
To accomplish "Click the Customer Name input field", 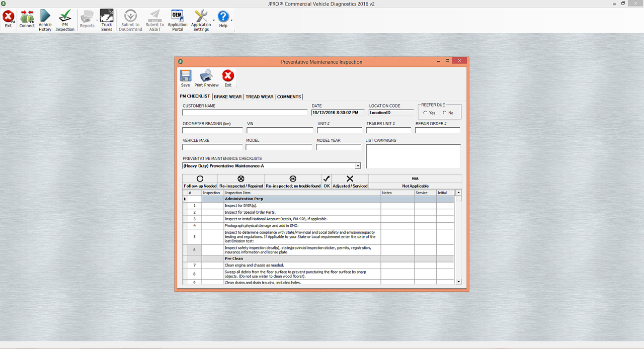I will [x=245, y=113].
